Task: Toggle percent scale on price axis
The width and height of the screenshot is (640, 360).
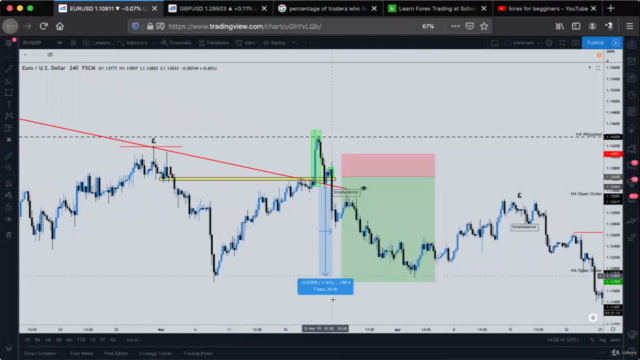Action: tap(592, 340)
